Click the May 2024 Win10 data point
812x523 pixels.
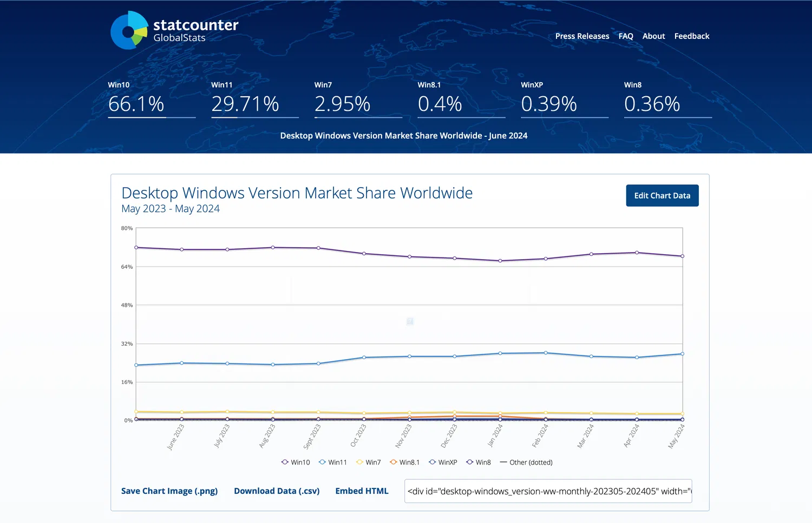(x=682, y=256)
